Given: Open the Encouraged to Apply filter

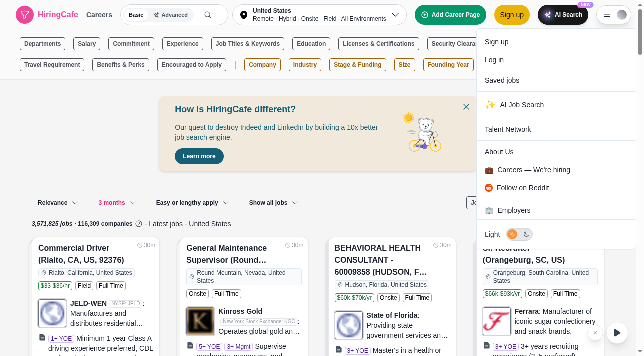Looking at the screenshot, I should pyautogui.click(x=192, y=65).
